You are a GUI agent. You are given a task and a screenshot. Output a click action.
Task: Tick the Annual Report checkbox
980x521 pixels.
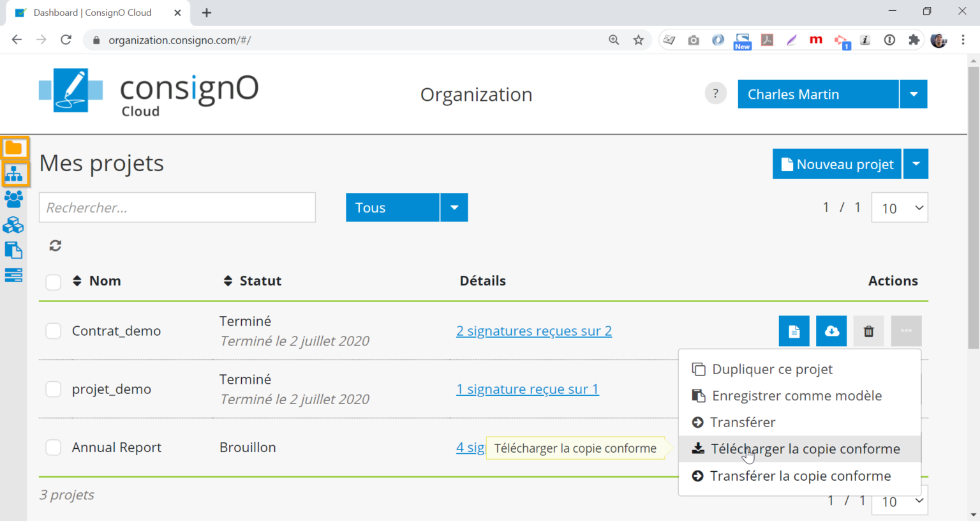[54, 448]
